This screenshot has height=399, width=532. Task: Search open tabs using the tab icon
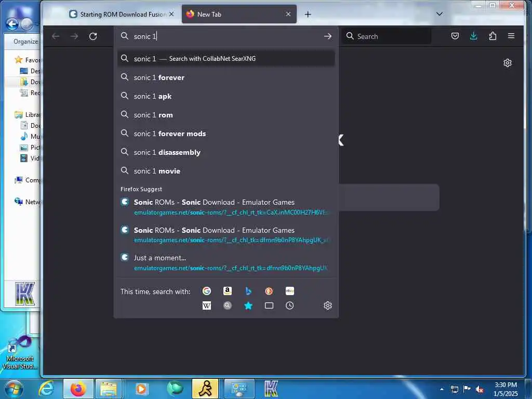coord(269,305)
